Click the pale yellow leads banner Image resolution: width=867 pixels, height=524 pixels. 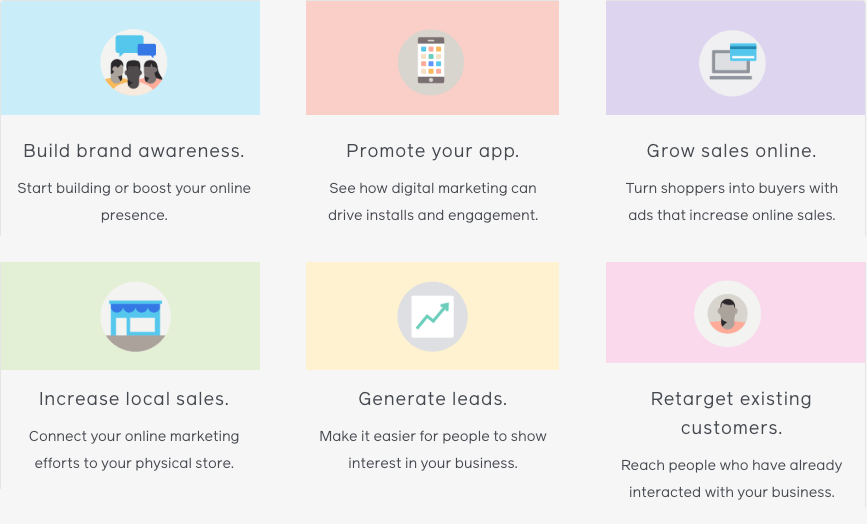(x=432, y=316)
